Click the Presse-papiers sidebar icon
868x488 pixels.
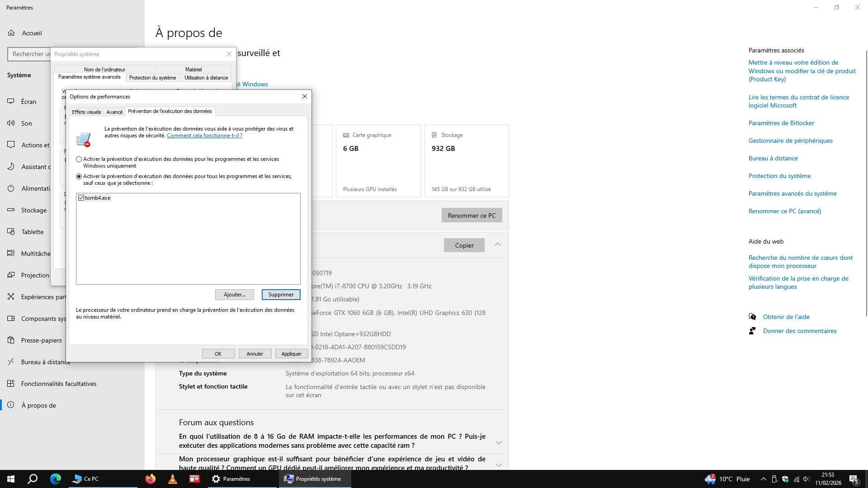tap(11, 340)
